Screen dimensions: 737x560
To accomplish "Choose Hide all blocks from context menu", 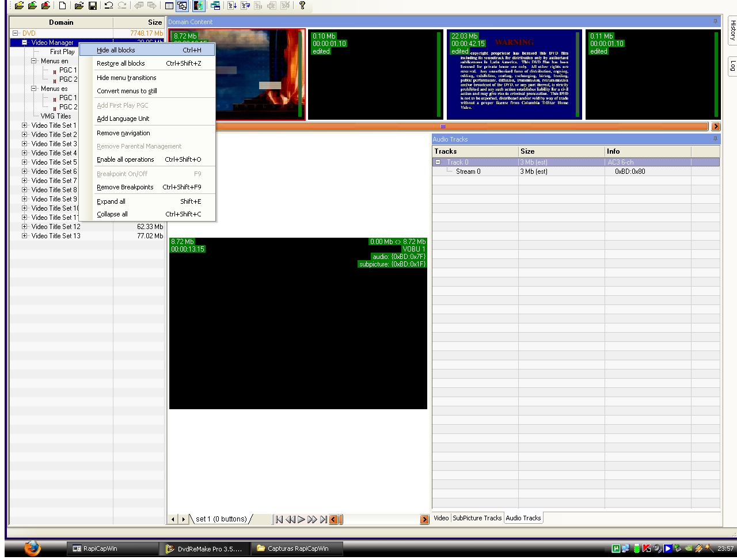I will pyautogui.click(x=147, y=50).
